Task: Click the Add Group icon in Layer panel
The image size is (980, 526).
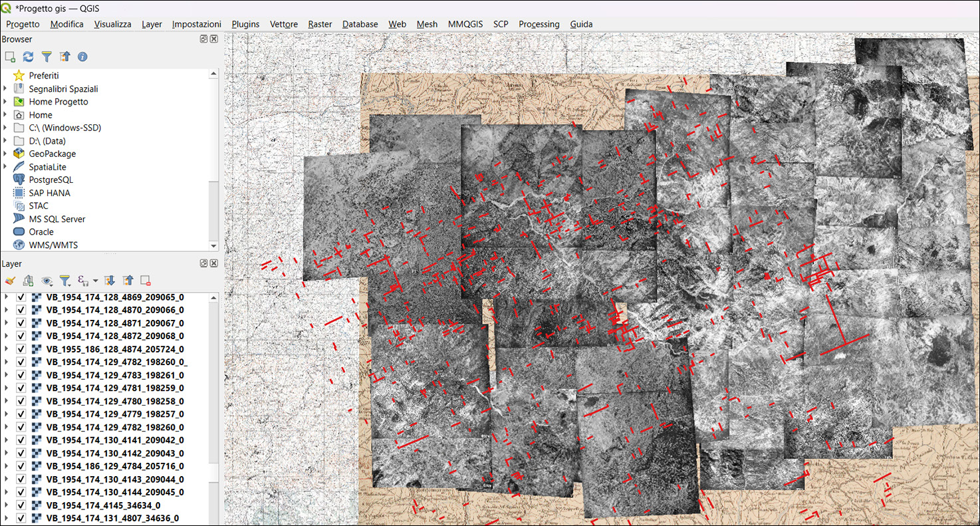Action: click(28, 281)
